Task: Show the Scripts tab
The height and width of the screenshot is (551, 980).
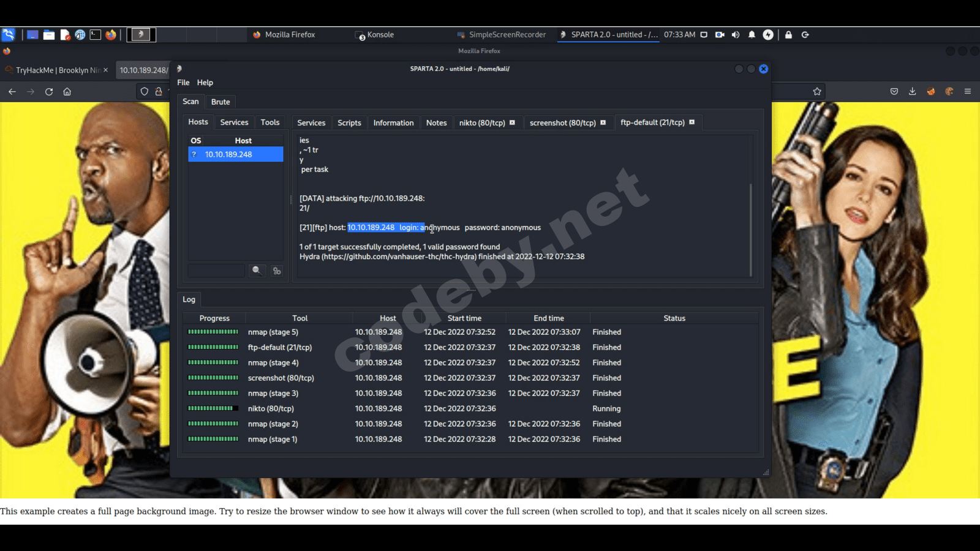Action: [x=349, y=123]
